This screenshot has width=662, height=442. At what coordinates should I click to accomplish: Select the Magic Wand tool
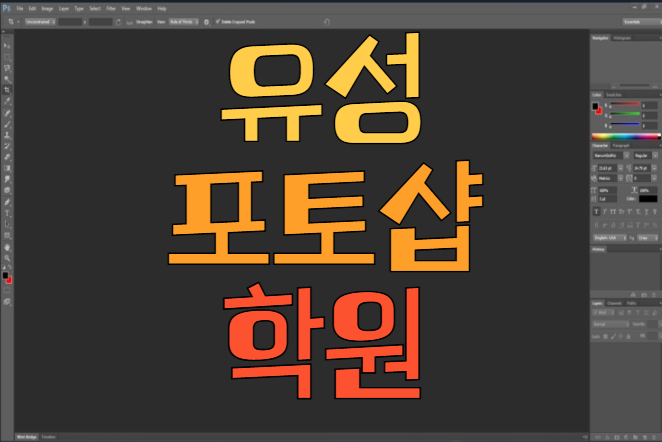[7, 79]
